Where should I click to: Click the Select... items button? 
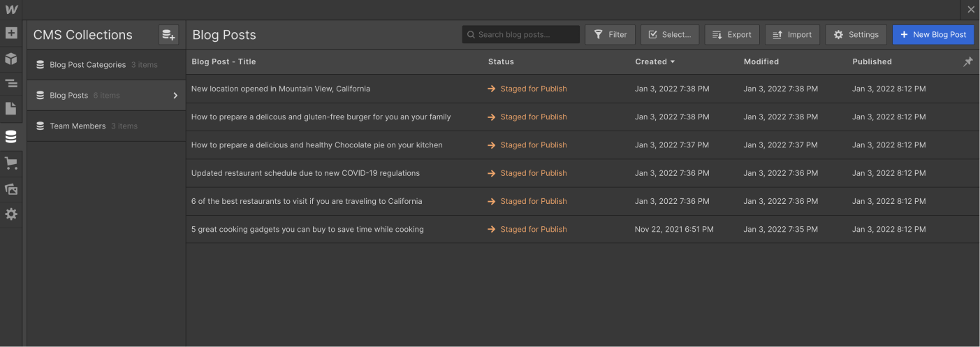click(x=669, y=35)
